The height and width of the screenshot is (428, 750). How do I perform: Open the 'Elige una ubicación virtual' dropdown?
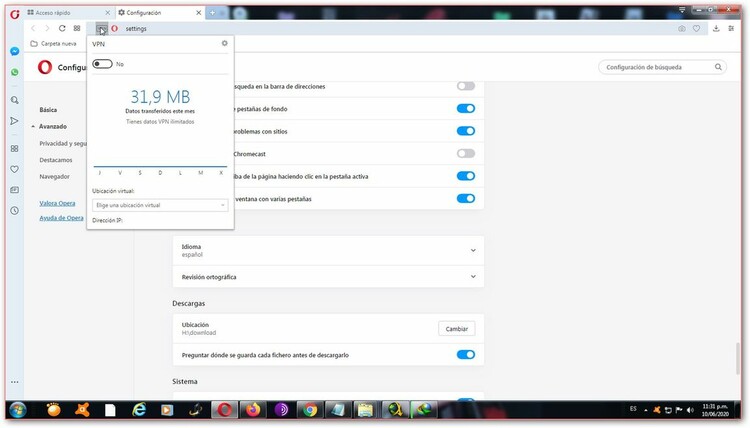coord(160,205)
